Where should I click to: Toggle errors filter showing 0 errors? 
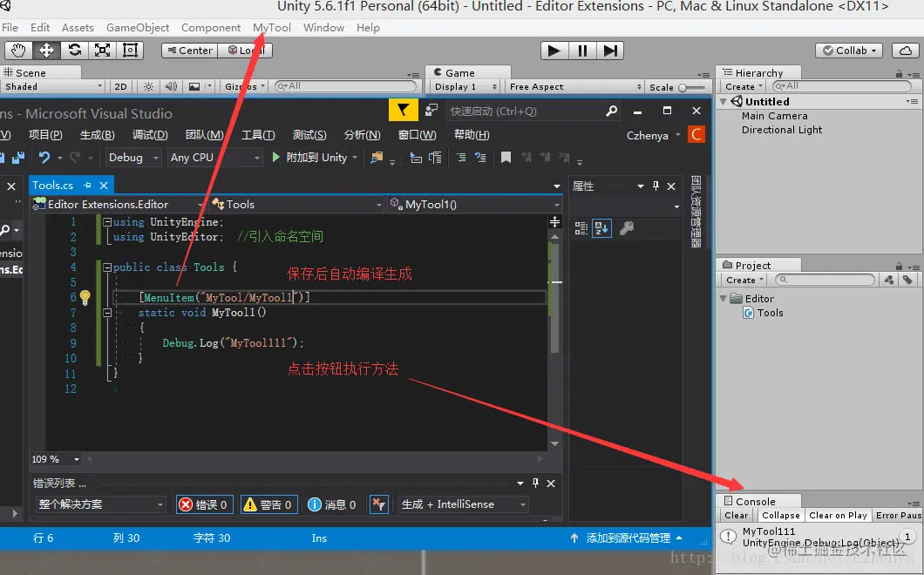click(203, 504)
